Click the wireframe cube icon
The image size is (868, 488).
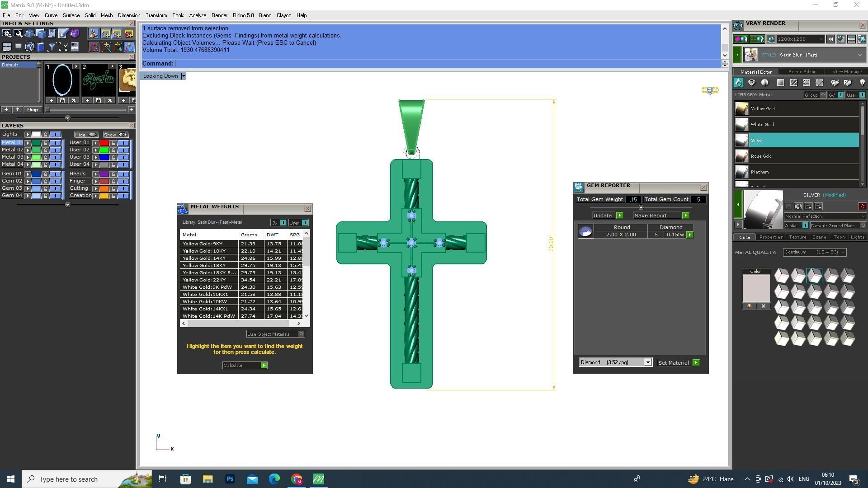coord(30,47)
